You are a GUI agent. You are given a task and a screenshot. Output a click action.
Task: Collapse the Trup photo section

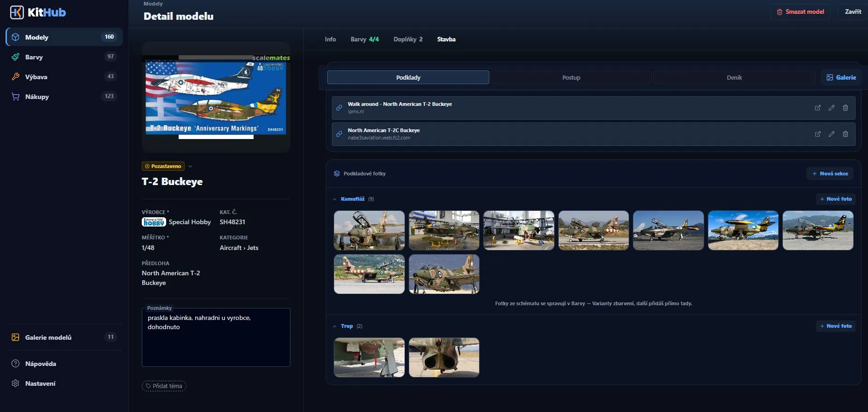coord(335,326)
